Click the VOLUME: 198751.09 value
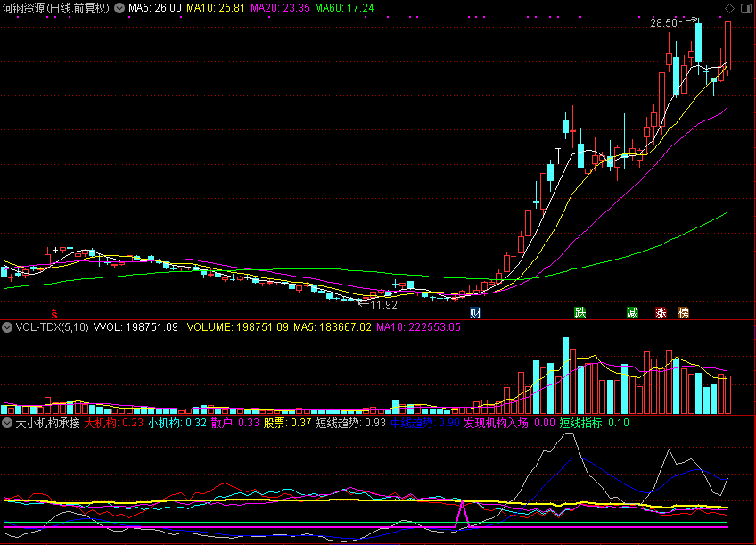This screenshot has height=545, width=756. pyautogui.click(x=238, y=327)
